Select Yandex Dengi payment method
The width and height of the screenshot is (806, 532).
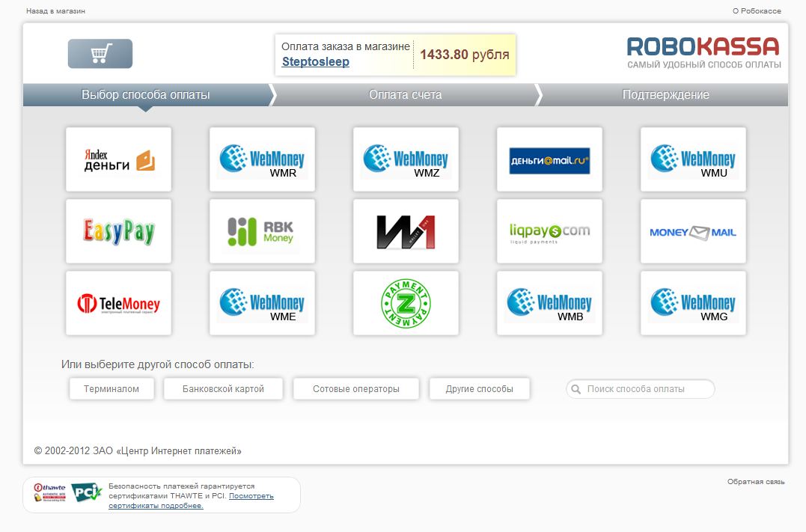[x=119, y=159]
